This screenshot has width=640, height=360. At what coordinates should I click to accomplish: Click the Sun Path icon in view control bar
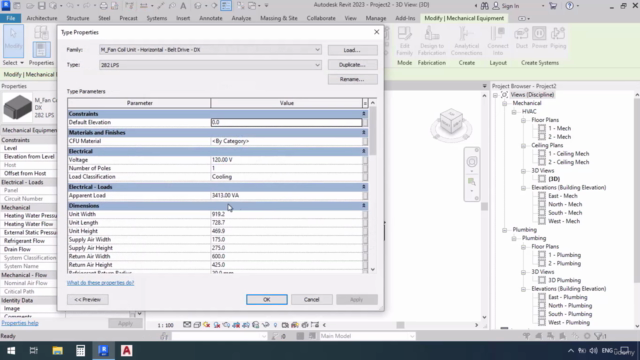(207, 325)
